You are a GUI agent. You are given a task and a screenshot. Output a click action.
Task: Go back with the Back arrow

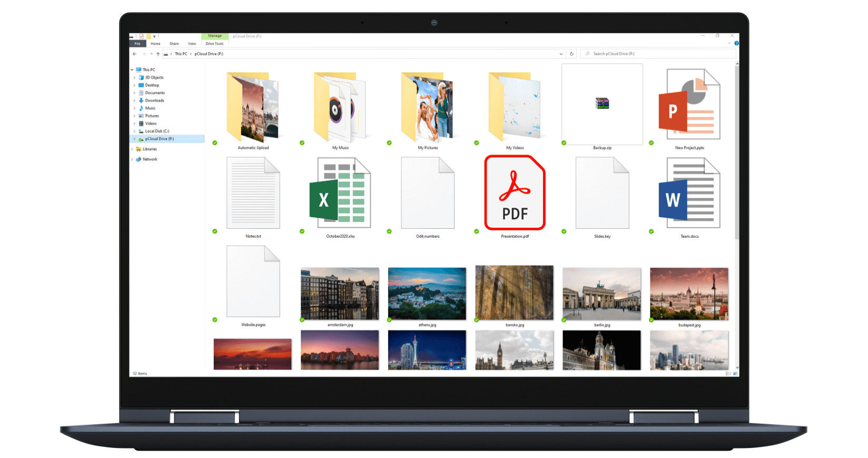coord(135,54)
